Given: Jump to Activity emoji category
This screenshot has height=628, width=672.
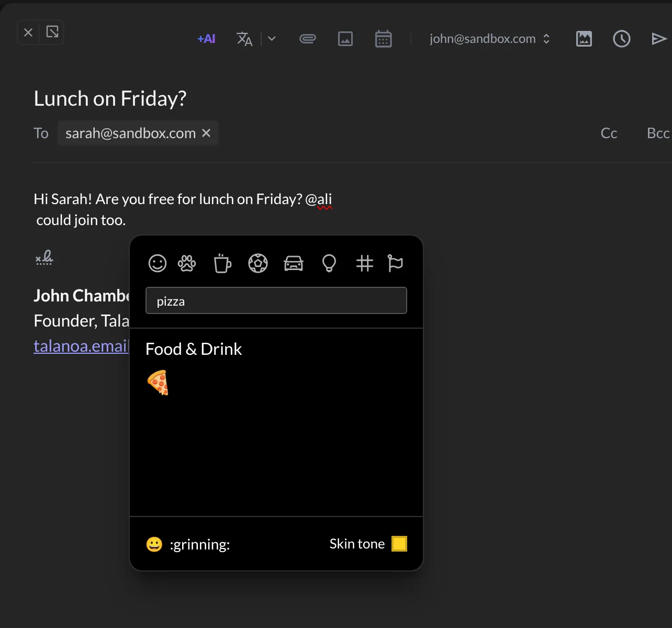Looking at the screenshot, I should click(258, 263).
